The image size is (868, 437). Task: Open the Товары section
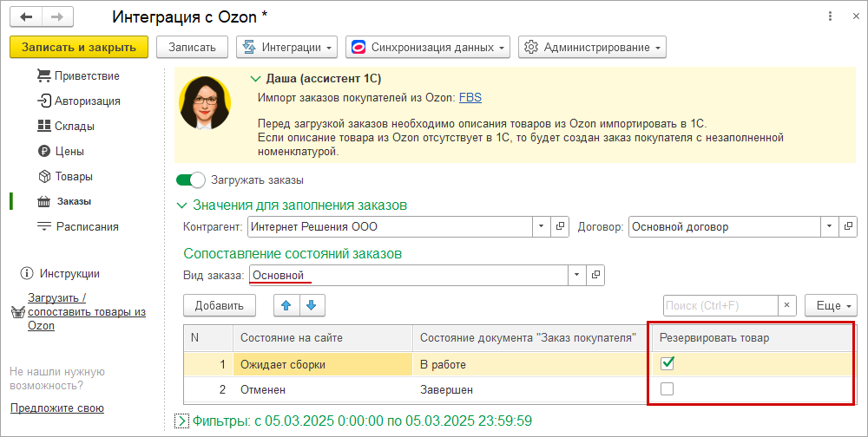65,177
